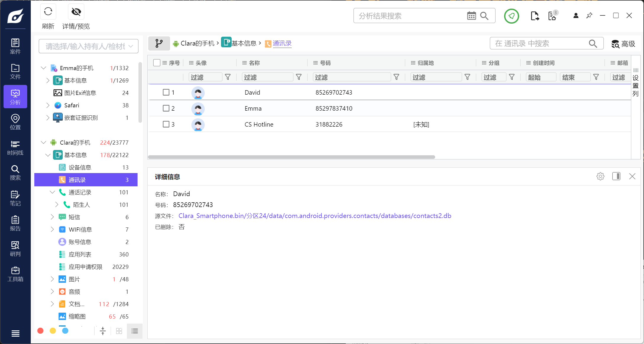Collapse the Clara的手机 tree node
Screen dimensions: 644x344
[x=43, y=143]
